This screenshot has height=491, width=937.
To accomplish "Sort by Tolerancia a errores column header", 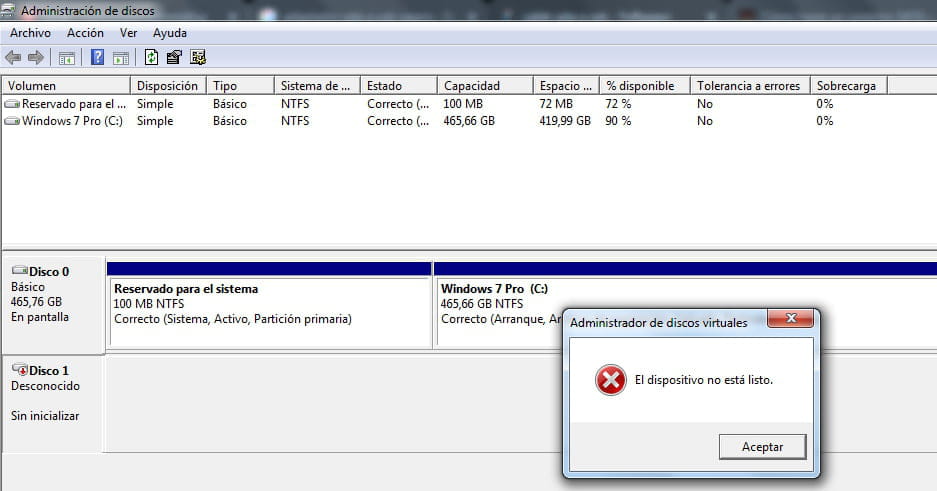I will pos(750,85).
